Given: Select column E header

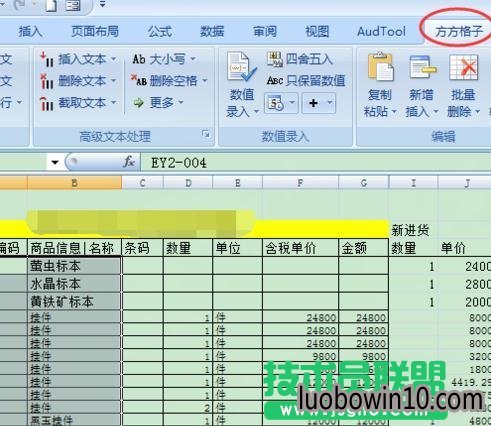Looking at the screenshot, I should [238, 183].
